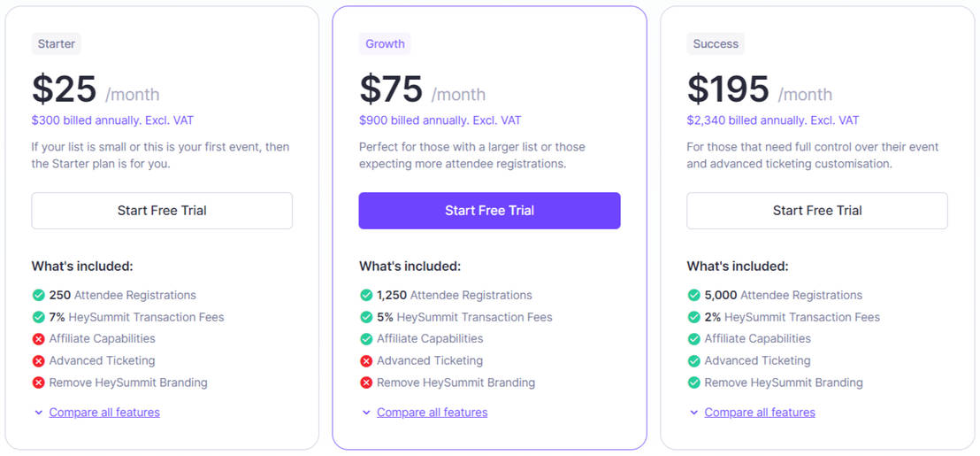980x456 pixels.
Task: Click red X next to Starter Affiliate Capabilities
Action: [38, 339]
